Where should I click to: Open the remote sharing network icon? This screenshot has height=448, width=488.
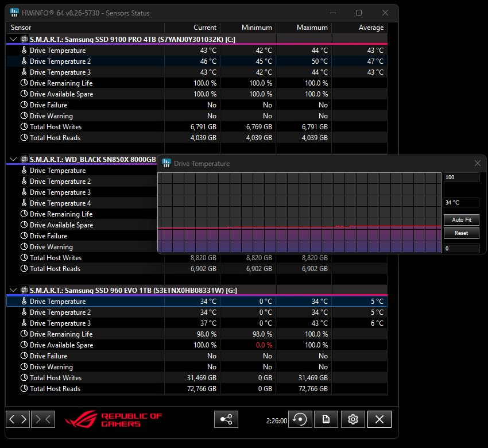pyautogui.click(x=226, y=419)
